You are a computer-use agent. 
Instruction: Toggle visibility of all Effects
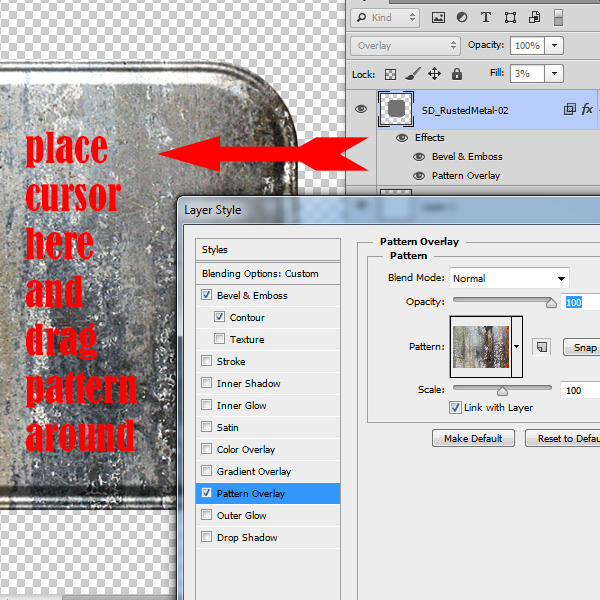402,138
